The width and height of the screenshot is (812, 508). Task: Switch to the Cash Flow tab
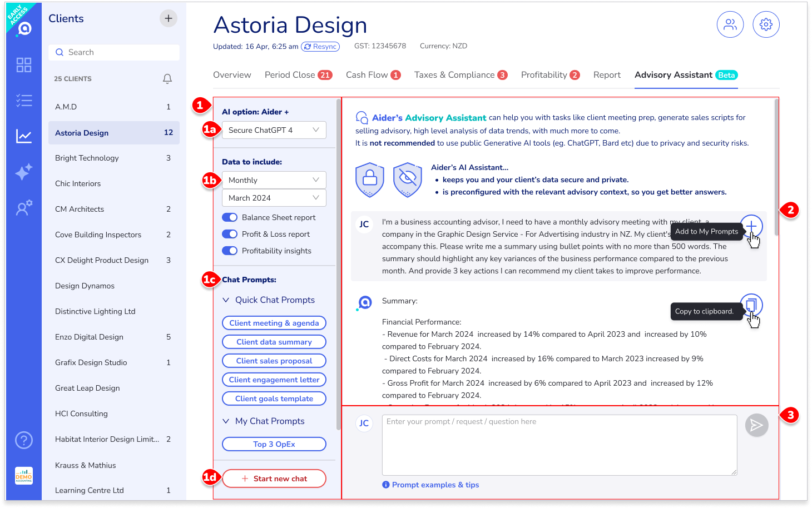[x=367, y=75]
